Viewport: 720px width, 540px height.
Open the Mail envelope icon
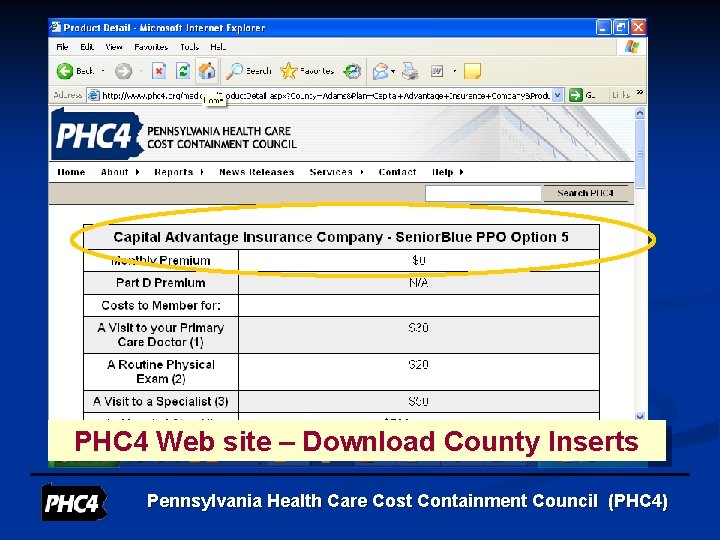pyautogui.click(x=380, y=71)
